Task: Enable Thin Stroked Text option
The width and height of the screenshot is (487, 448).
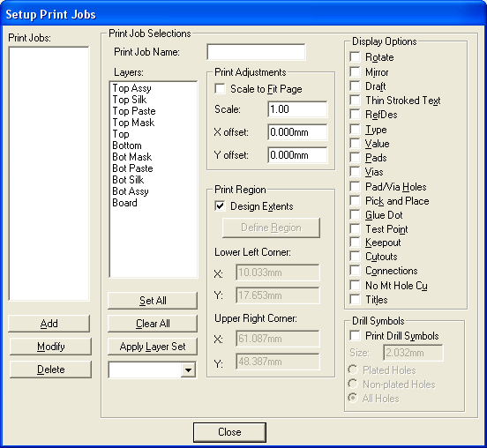Action: pos(355,100)
